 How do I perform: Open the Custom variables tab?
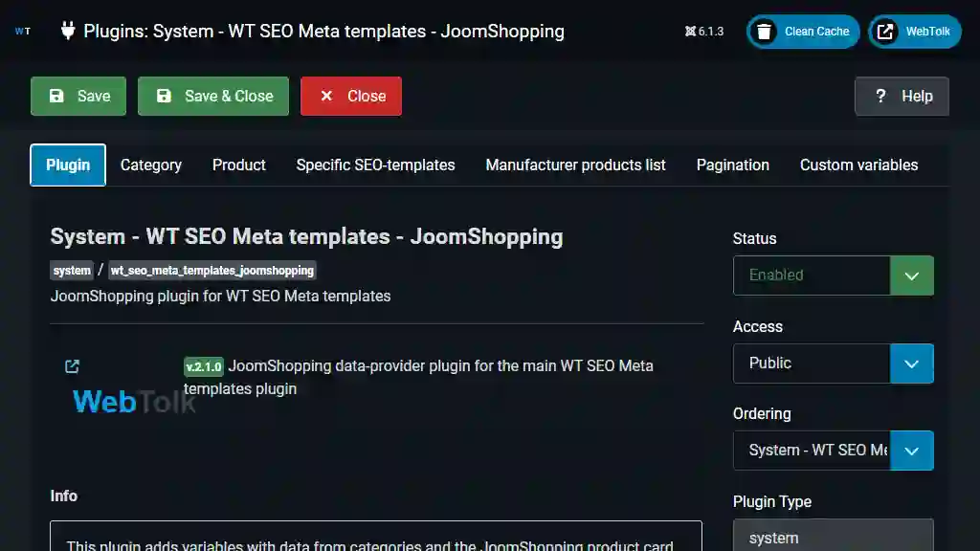858,165
